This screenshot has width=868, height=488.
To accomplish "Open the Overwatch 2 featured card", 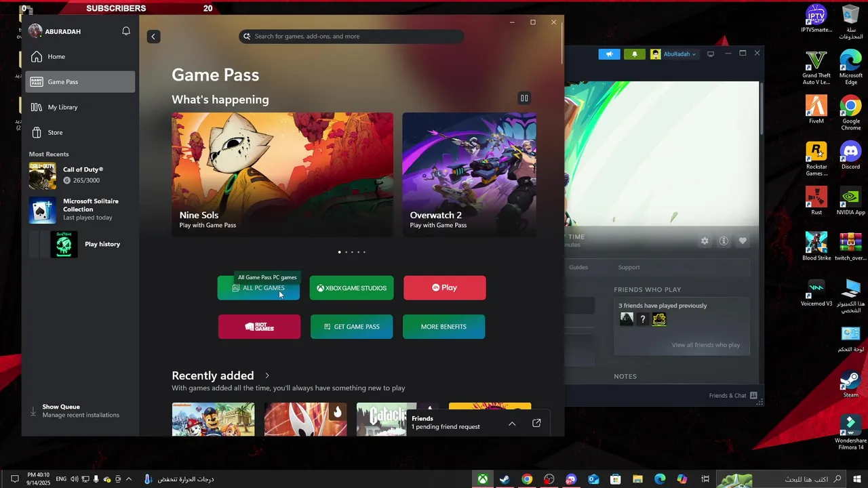I will click(469, 174).
